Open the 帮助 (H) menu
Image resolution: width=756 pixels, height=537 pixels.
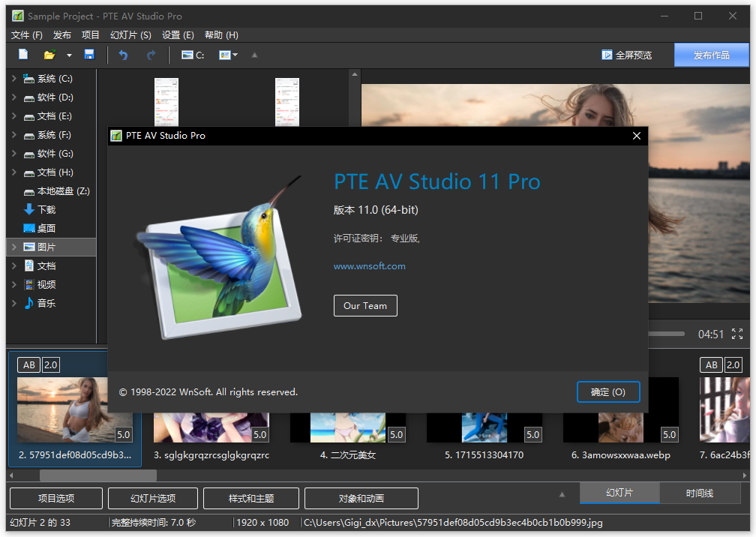click(x=221, y=35)
